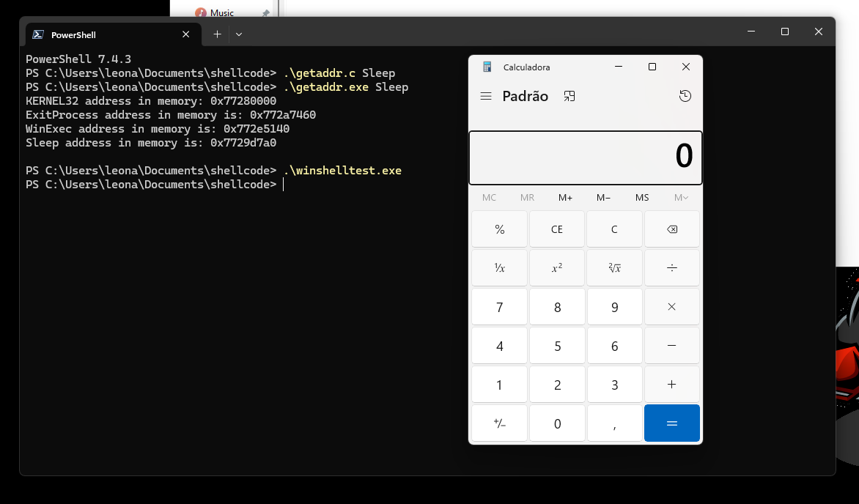Click the CE clear entry button
Viewport: 859px width, 504px height.
tap(557, 229)
